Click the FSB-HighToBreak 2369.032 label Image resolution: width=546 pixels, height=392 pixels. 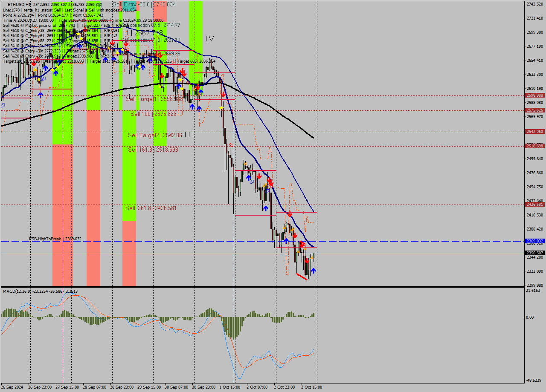[x=55, y=239]
